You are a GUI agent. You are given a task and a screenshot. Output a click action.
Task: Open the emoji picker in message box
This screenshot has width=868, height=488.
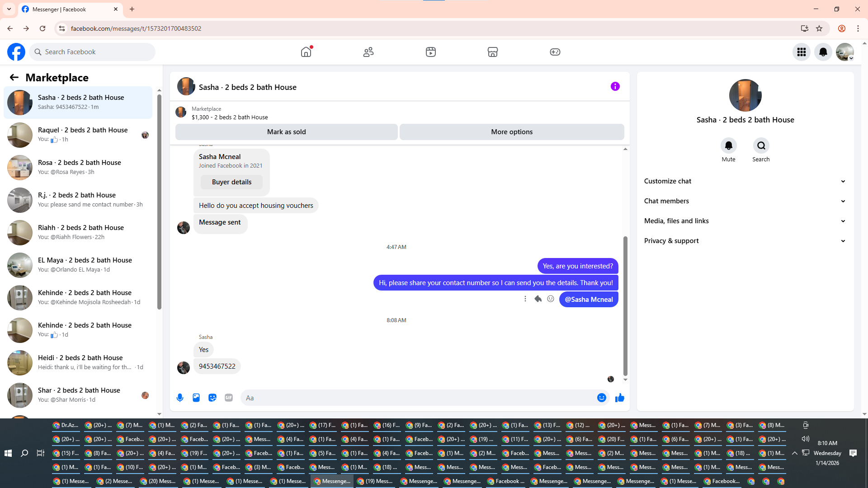601,398
